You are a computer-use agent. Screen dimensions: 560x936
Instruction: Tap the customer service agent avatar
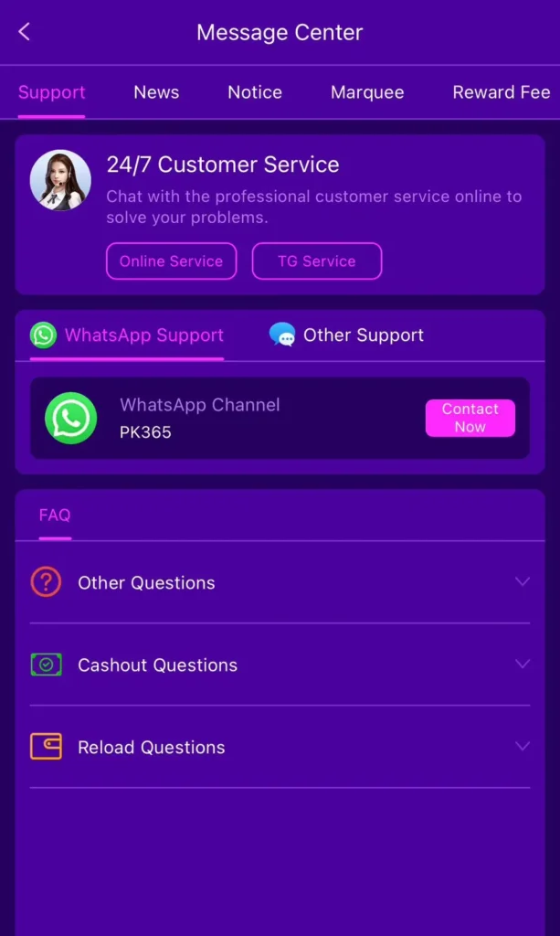tap(60, 180)
